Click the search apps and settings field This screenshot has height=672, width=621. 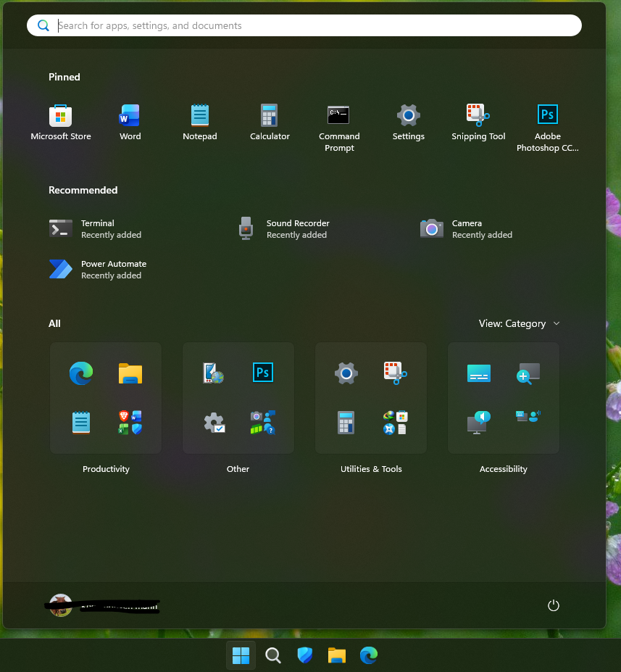coord(304,25)
